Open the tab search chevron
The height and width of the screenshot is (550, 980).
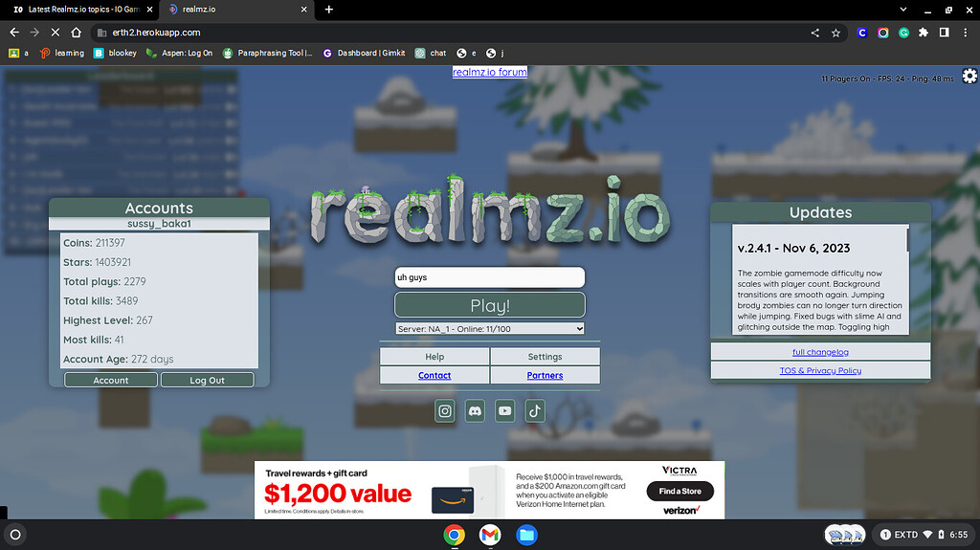(x=903, y=10)
